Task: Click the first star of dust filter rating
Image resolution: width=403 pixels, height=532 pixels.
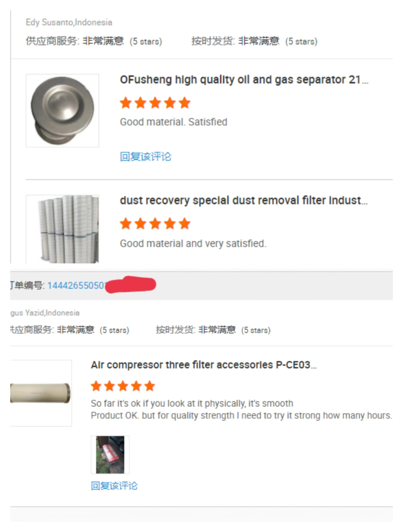Action: coord(126,223)
